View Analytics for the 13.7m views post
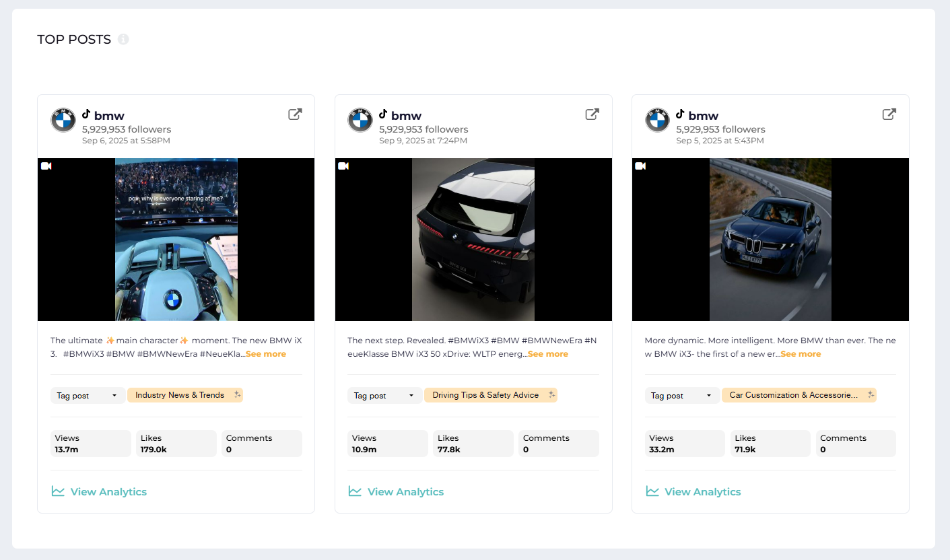The width and height of the screenshot is (950, 560). [x=100, y=492]
